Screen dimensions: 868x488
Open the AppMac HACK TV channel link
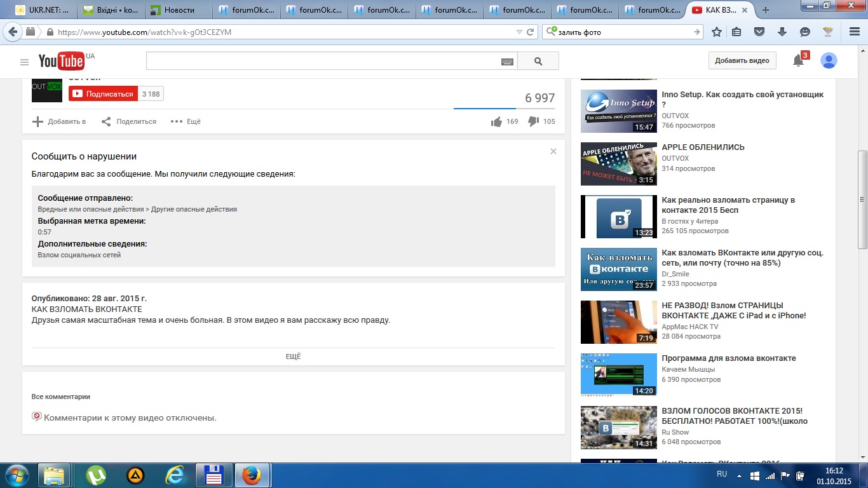(690, 327)
